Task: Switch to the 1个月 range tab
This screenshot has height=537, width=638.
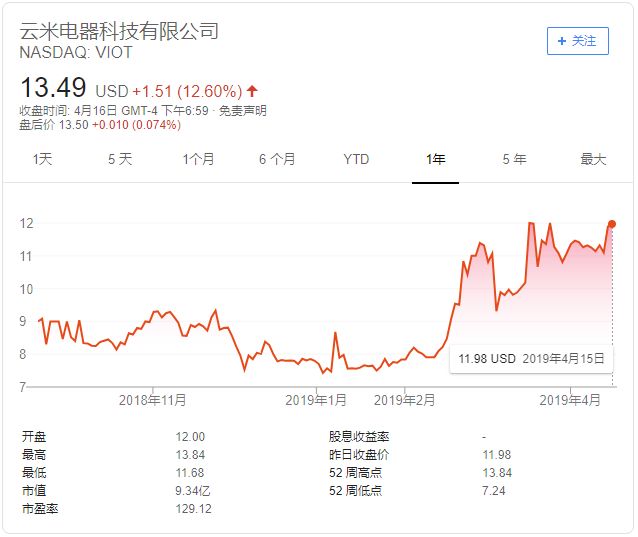Action: (198, 159)
